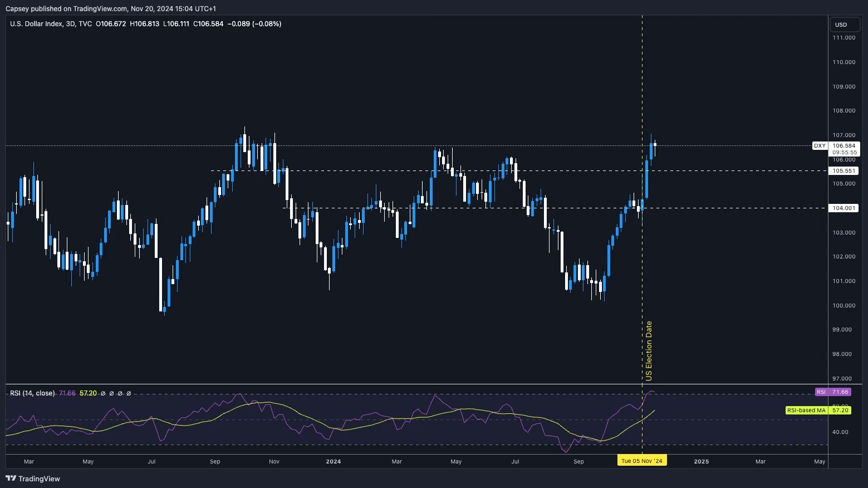This screenshot has height=488, width=868.
Task: Click the 2024 label on the time axis
Action: point(333,462)
